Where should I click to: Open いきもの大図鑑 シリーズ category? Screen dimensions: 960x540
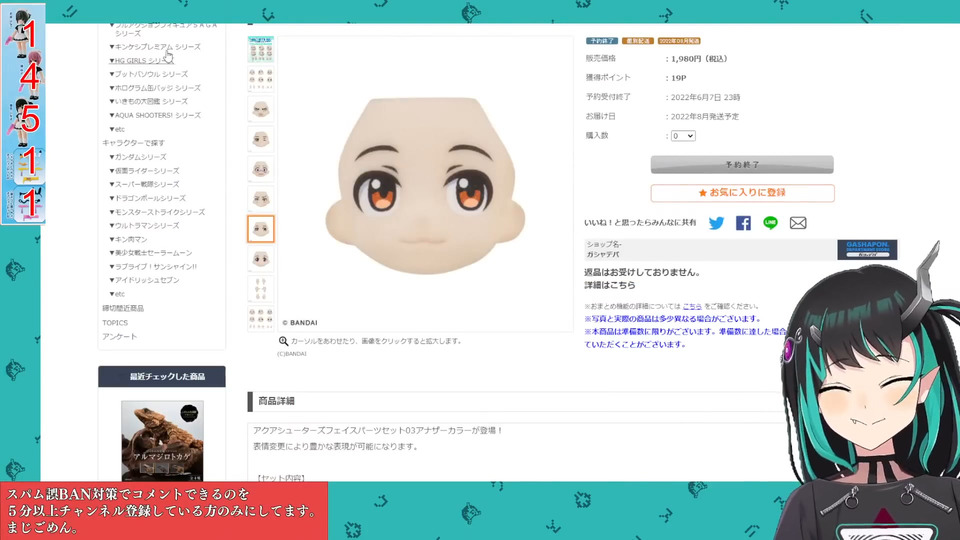pos(151,102)
